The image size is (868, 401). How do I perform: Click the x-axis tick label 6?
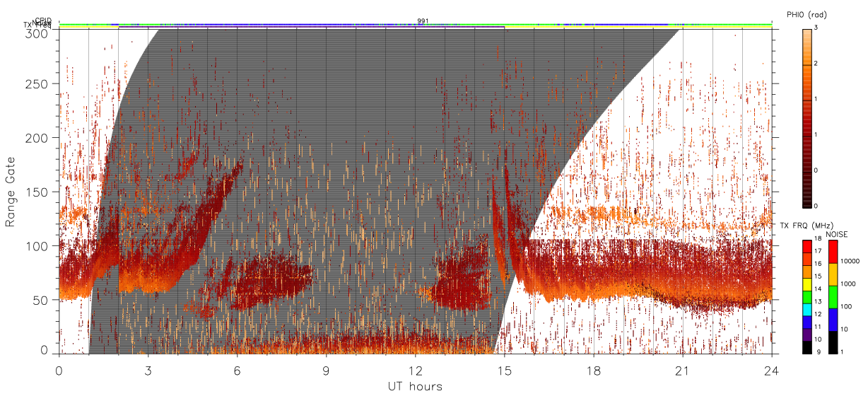click(x=237, y=371)
